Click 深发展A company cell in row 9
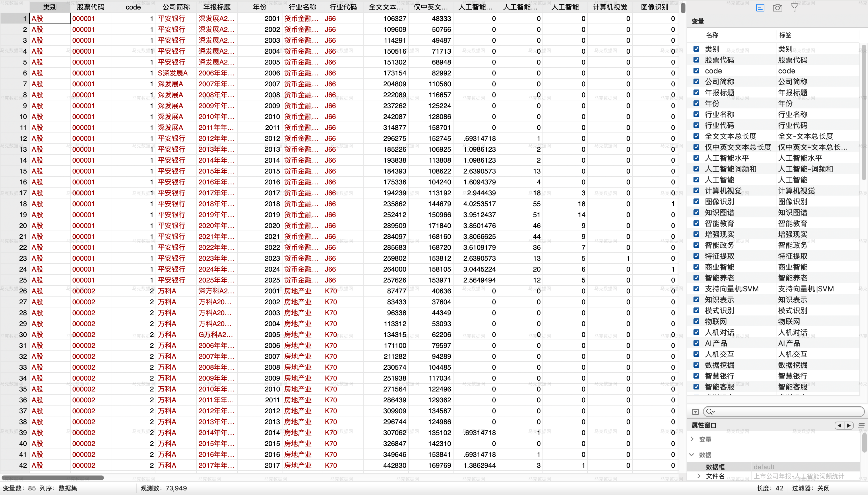868x495 pixels. click(176, 106)
